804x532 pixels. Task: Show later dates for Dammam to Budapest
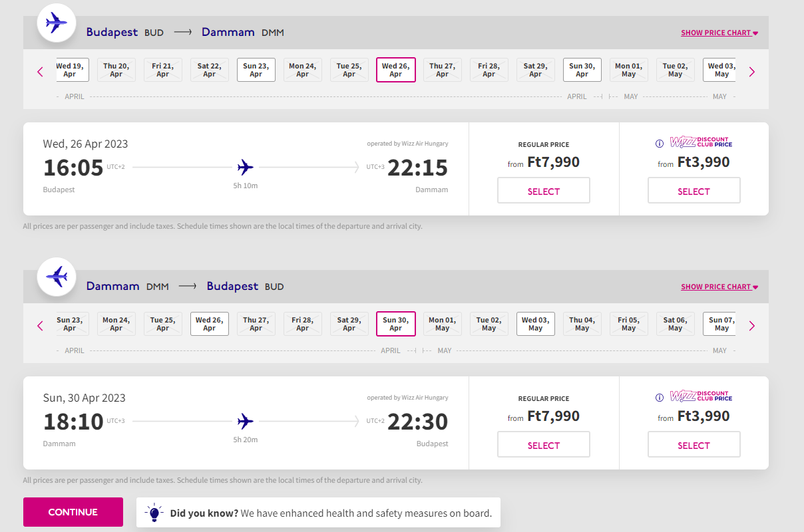pyautogui.click(x=752, y=326)
